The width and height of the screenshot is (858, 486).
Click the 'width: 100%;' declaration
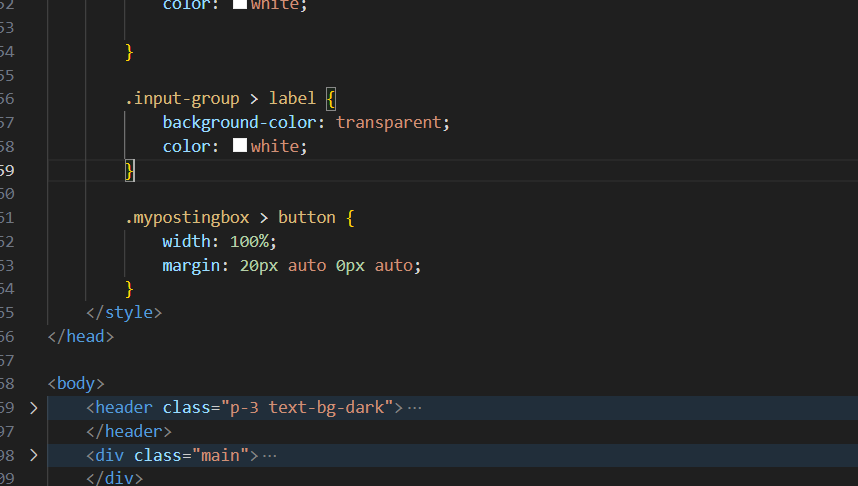point(219,241)
